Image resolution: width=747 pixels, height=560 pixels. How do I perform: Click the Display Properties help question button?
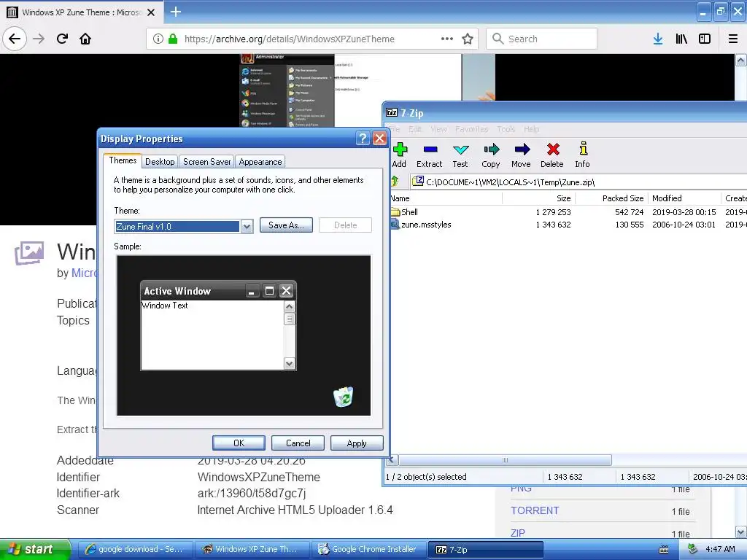tap(363, 138)
